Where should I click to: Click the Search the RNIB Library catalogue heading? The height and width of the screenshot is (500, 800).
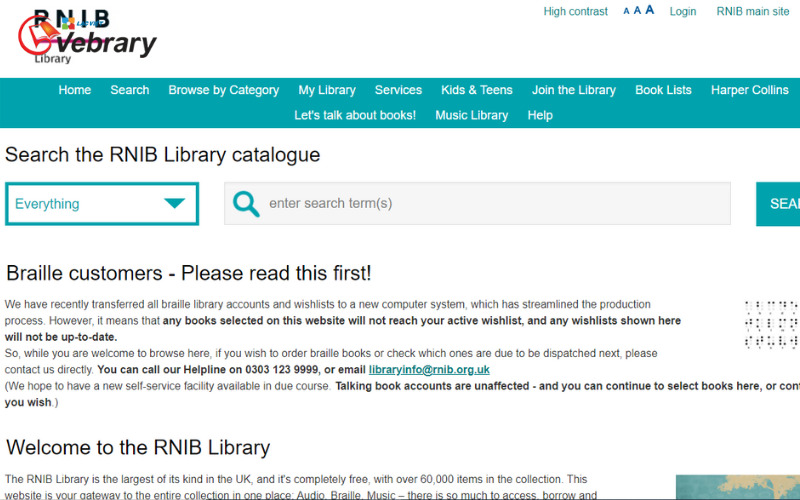click(x=163, y=155)
